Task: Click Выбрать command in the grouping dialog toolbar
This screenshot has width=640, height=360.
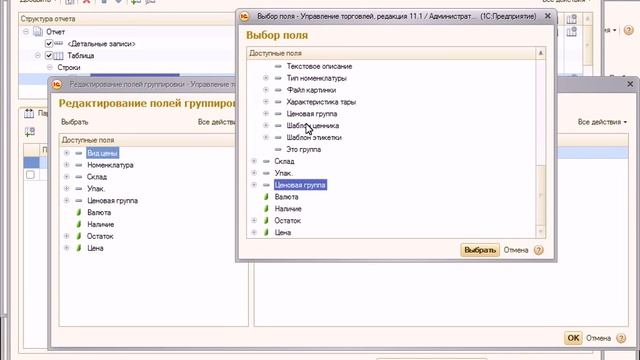Action: click(75, 122)
